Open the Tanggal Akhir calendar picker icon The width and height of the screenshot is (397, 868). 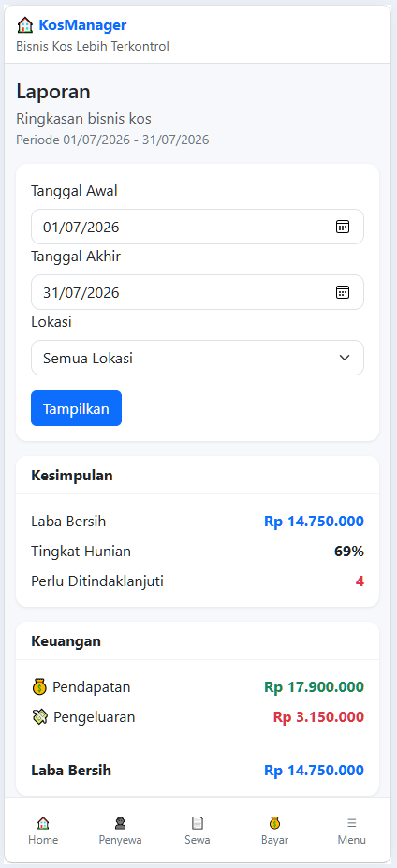point(343,292)
